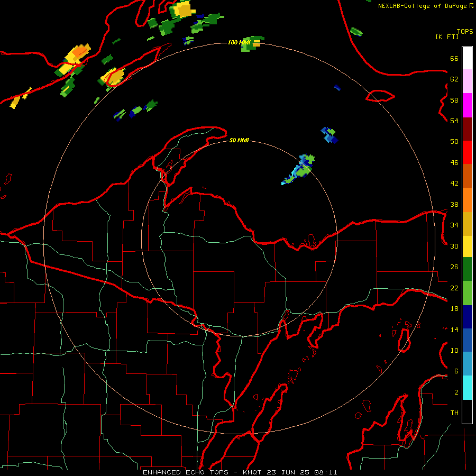Viewport: 476px width, 476px height.
Task: Select the dark green legend swatch
Action: pos(467,269)
